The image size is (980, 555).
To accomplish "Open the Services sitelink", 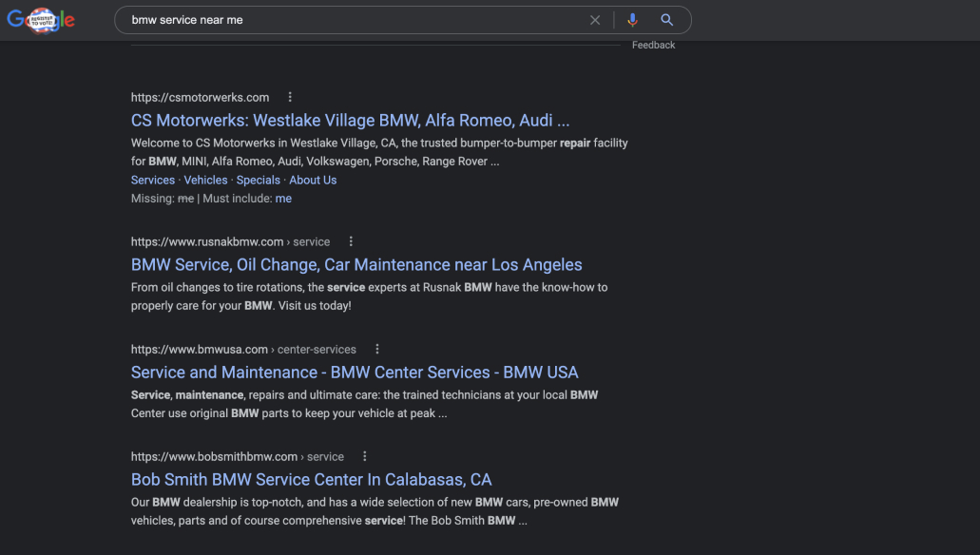I will pos(153,180).
